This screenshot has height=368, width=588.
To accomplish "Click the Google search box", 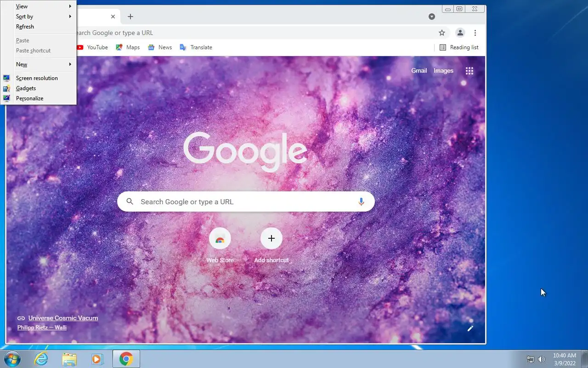I will click(x=246, y=201).
